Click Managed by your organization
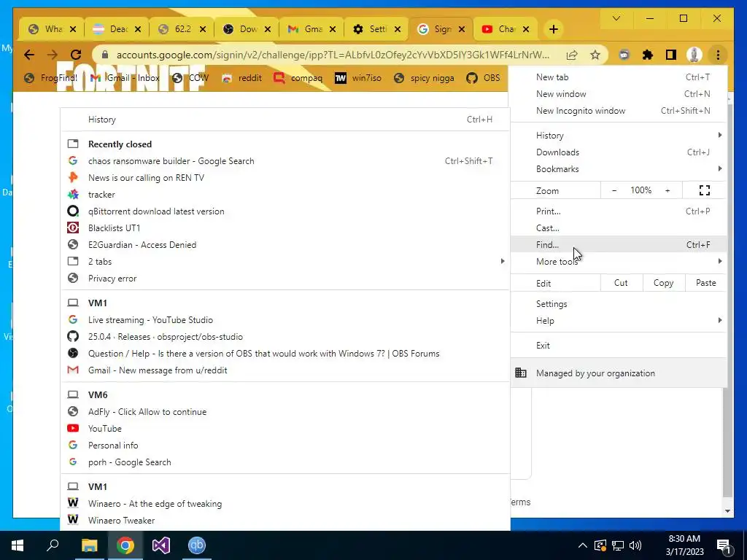Screen dimensions: 747x560 [x=619, y=373]
